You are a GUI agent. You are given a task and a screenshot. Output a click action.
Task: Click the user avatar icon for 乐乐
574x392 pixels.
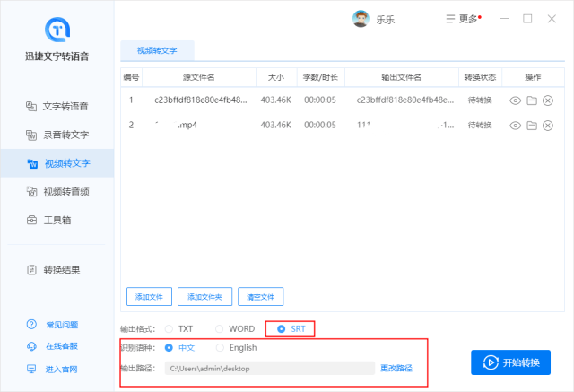coord(361,19)
